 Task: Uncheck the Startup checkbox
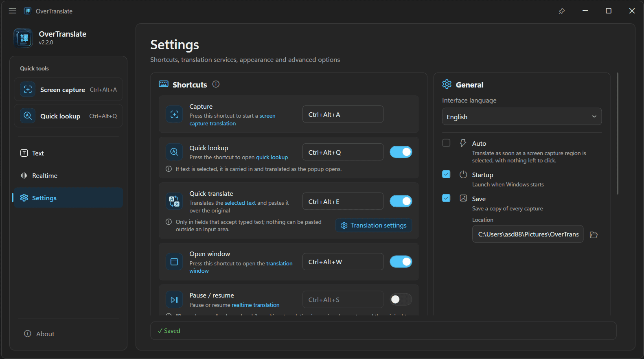coord(446,174)
